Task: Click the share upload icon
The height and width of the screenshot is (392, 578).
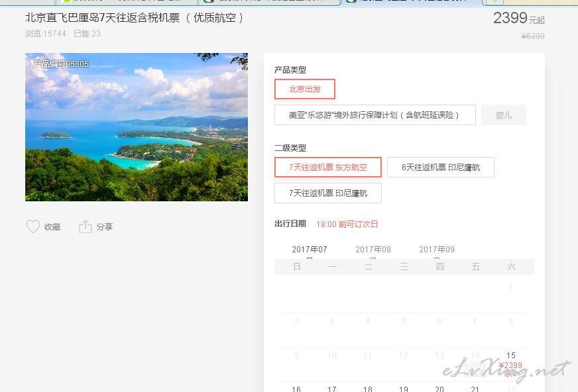Action: [85, 226]
